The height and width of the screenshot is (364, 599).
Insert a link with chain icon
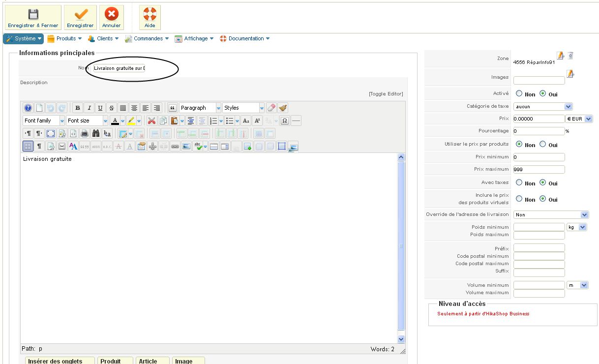[x=175, y=146]
